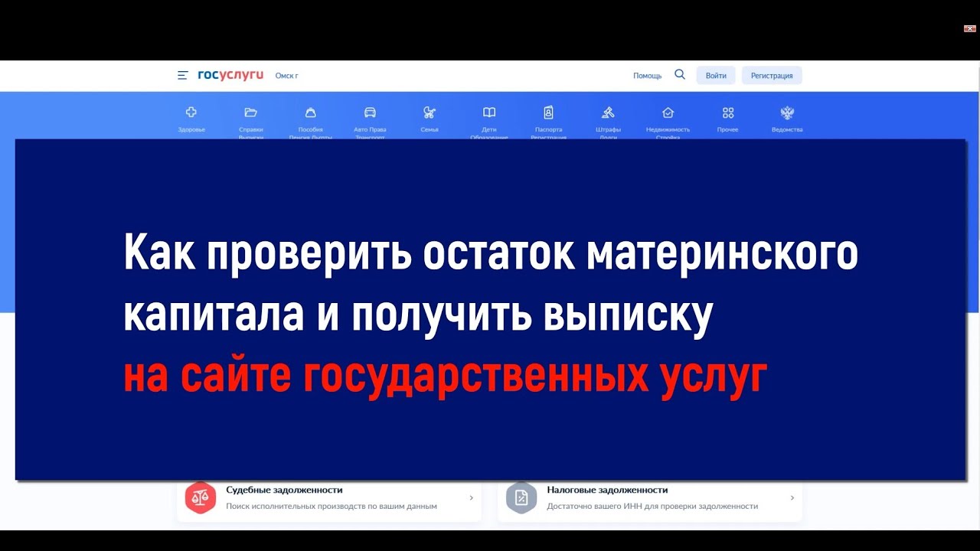Viewport: 980px width, 551px height.
Task: Change the location Омск г
Action: [x=286, y=76]
